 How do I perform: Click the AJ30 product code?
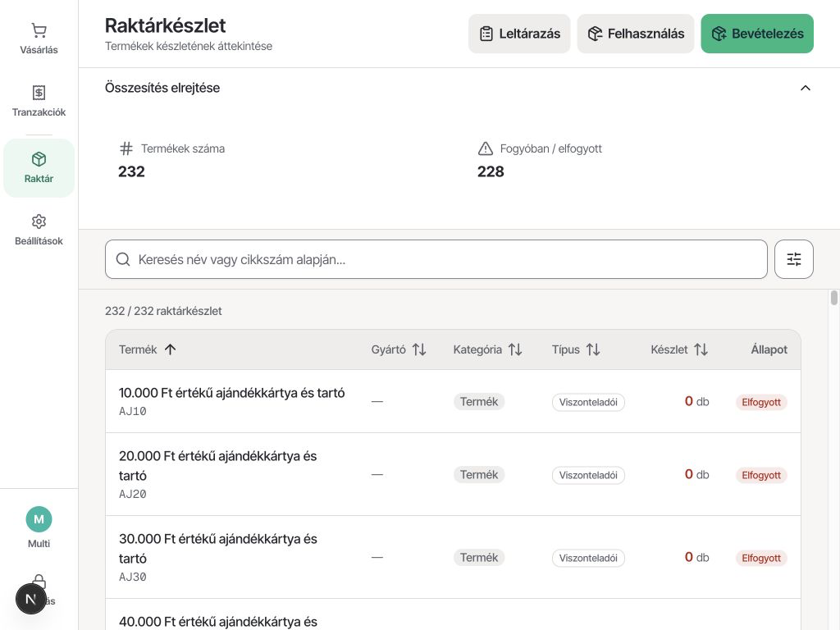click(132, 577)
